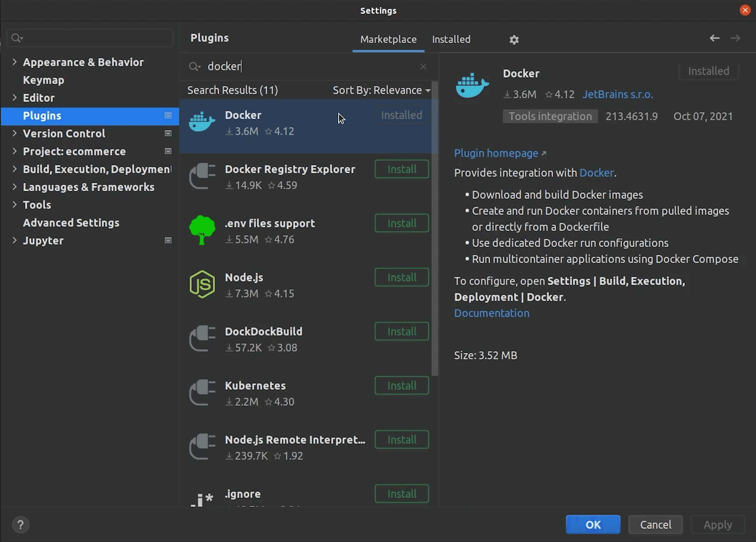Click the Node.js plugin icon
Image resolution: width=756 pixels, height=542 pixels.
tap(202, 285)
